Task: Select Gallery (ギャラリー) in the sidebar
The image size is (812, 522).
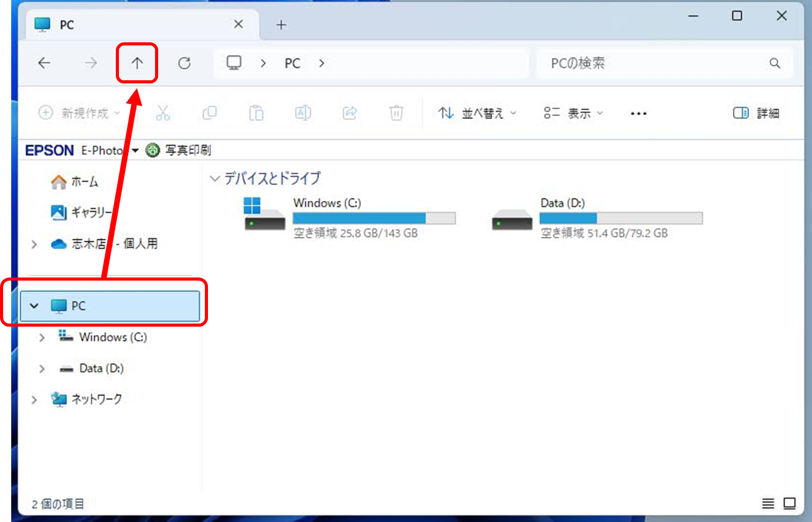Action: click(x=81, y=213)
